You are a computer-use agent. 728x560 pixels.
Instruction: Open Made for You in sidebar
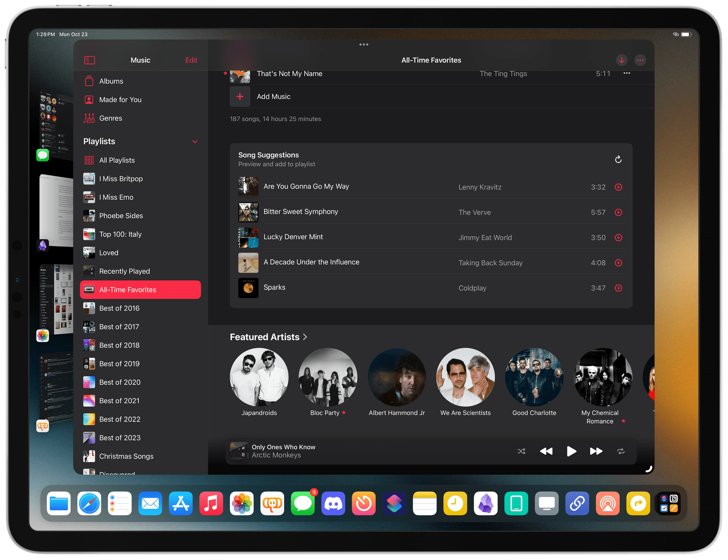[x=140, y=99]
